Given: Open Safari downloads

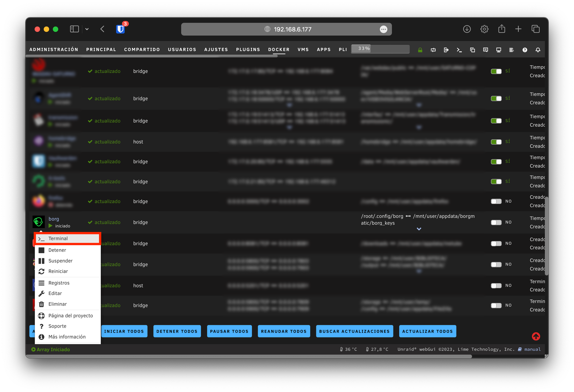Looking at the screenshot, I should pos(467,29).
